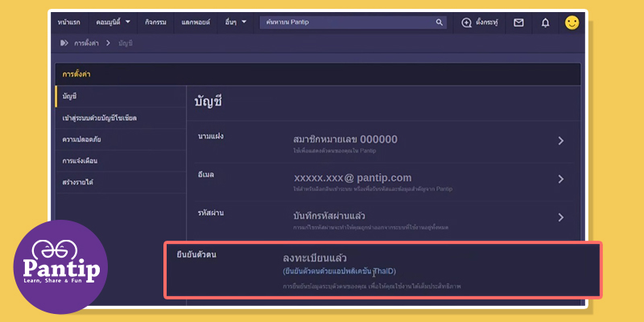Click the ตั้งกระทู้ button
This screenshot has width=644, height=322.
pyautogui.click(x=480, y=23)
